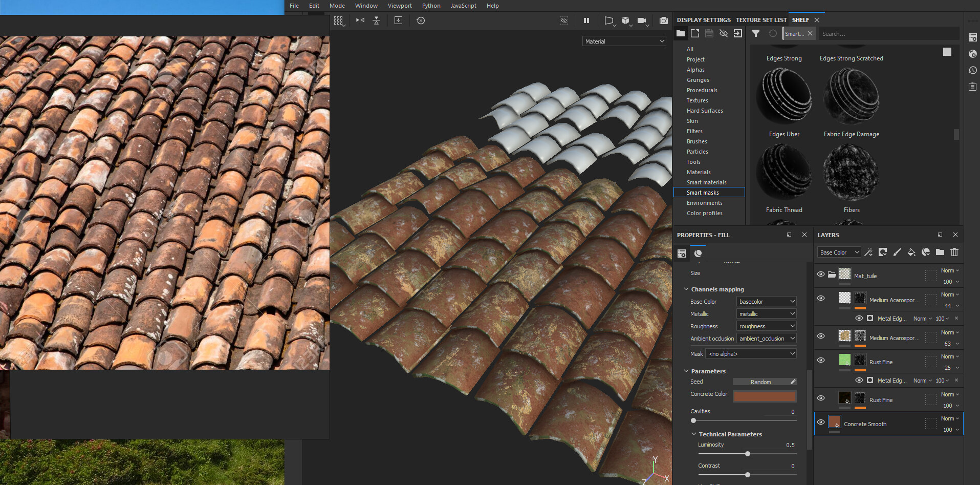Remove the Smart filter tag in shelf search
The height and width of the screenshot is (485, 980).
pyautogui.click(x=810, y=33)
